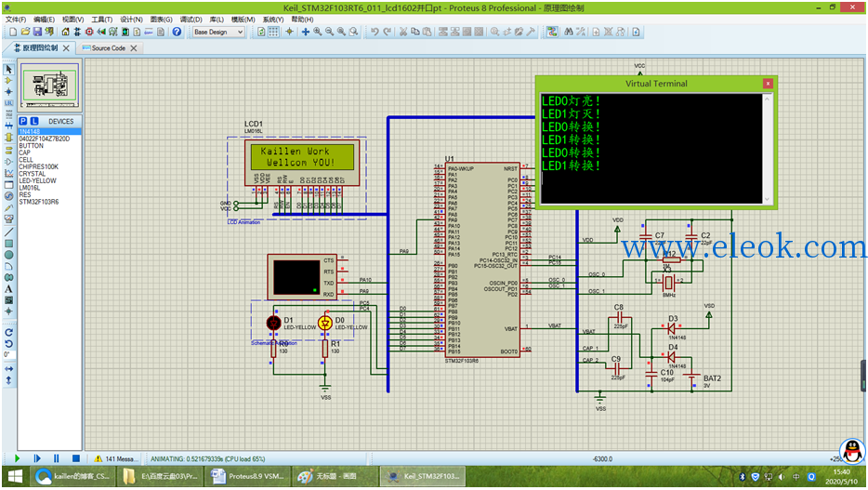Screen dimensions: 868x490
Task: Search components with the binoculars icon
Action: coord(569,33)
